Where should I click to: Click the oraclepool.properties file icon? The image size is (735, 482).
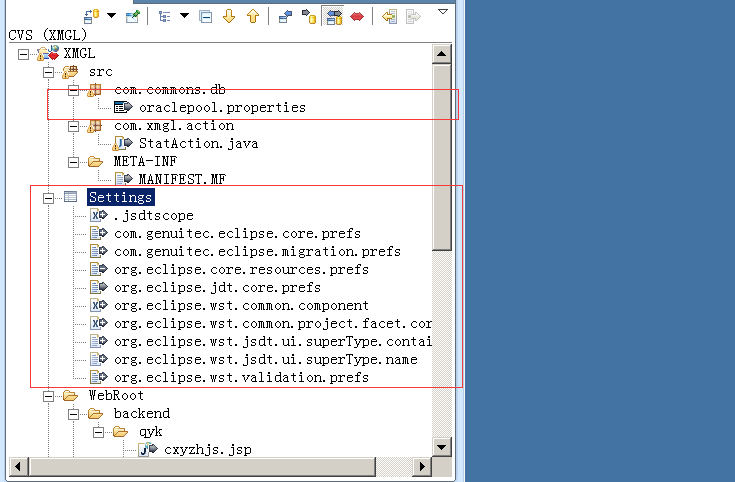(x=123, y=107)
